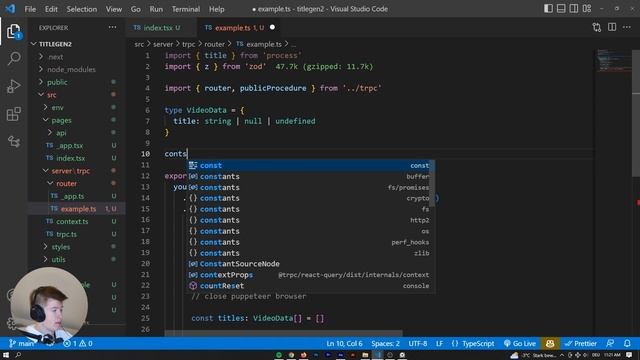Switch to the index.tsx editor tab
This screenshot has width=640, height=360.
[161, 27]
